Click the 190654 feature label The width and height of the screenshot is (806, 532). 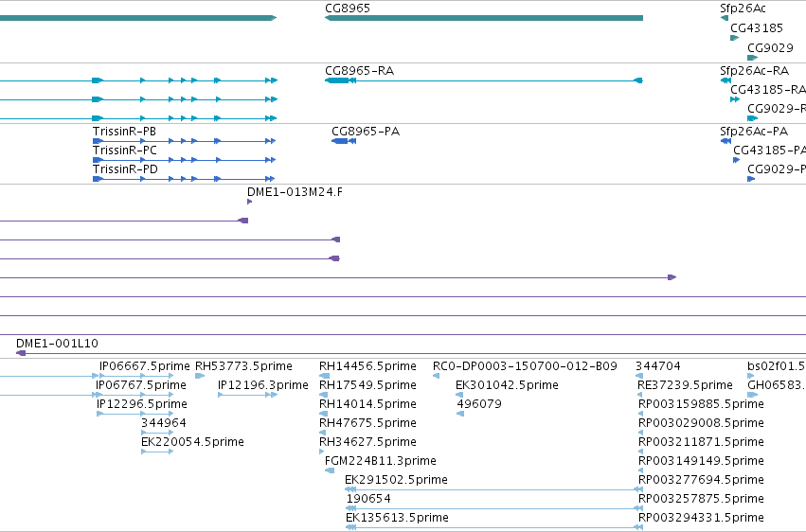point(368,499)
